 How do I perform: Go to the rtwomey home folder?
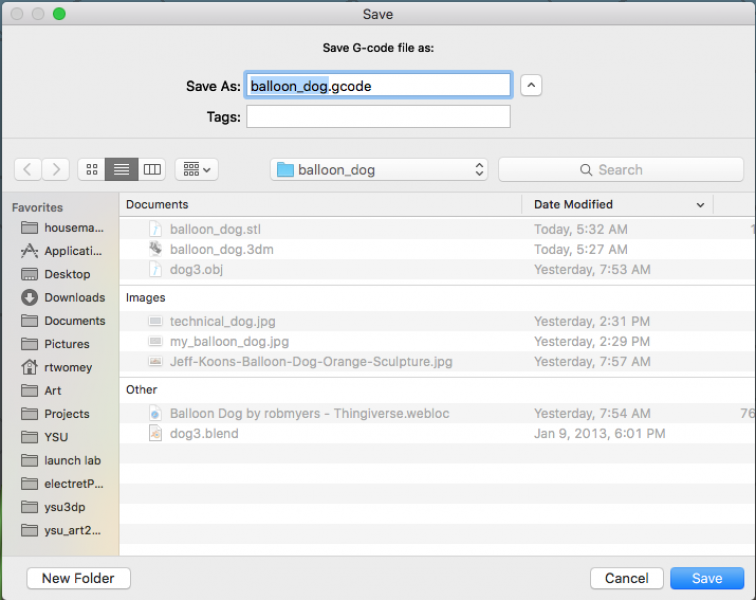[67, 367]
